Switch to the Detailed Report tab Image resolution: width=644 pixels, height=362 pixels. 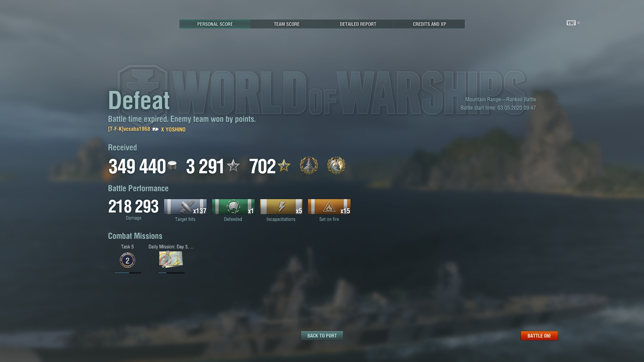pos(358,24)
